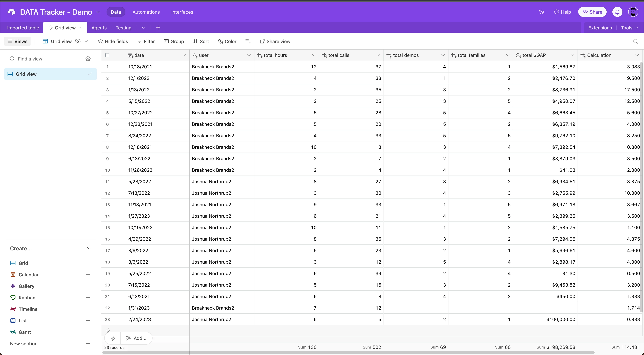Open the base name dropdown chevron
Screen dimensions: 644x355
click(x=98, y=12)
